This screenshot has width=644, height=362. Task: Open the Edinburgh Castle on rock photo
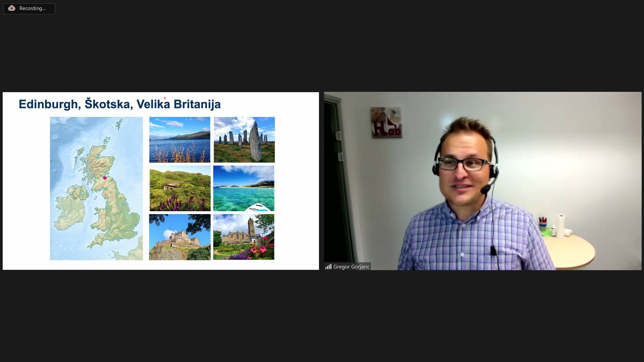click(180, 237)
